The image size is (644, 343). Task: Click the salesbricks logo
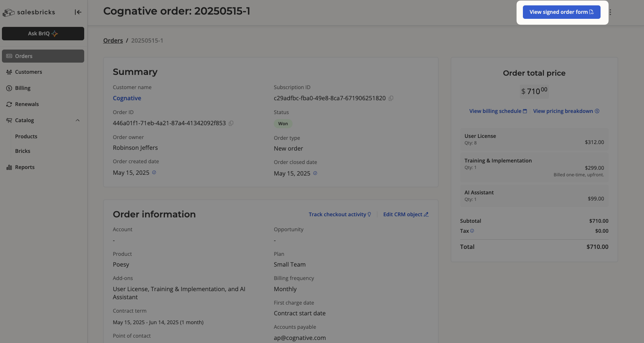click(29, 12)
